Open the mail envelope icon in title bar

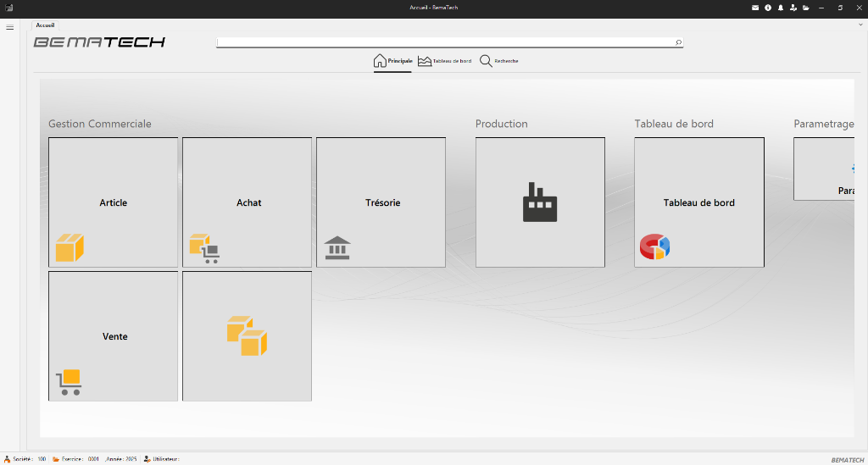click(755, 8)
